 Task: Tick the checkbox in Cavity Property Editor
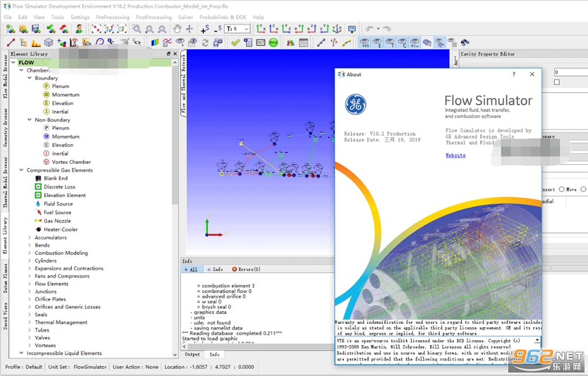557,82
